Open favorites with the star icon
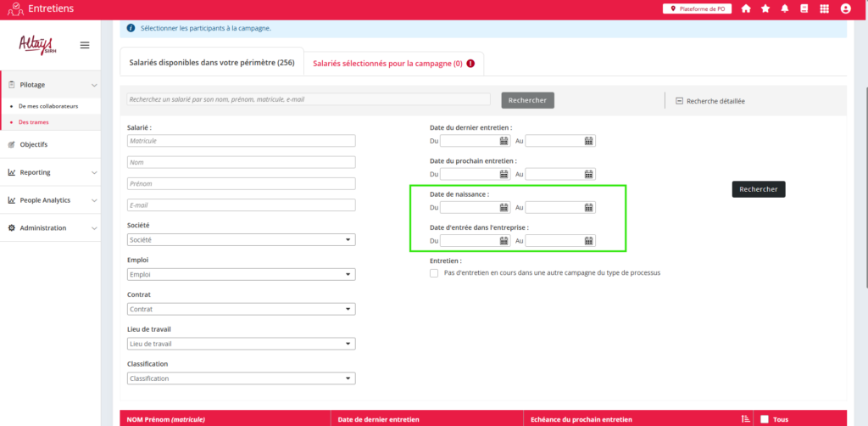Image resolution: width=868 pixels, height=426 pixels. (x=765, y=8)
